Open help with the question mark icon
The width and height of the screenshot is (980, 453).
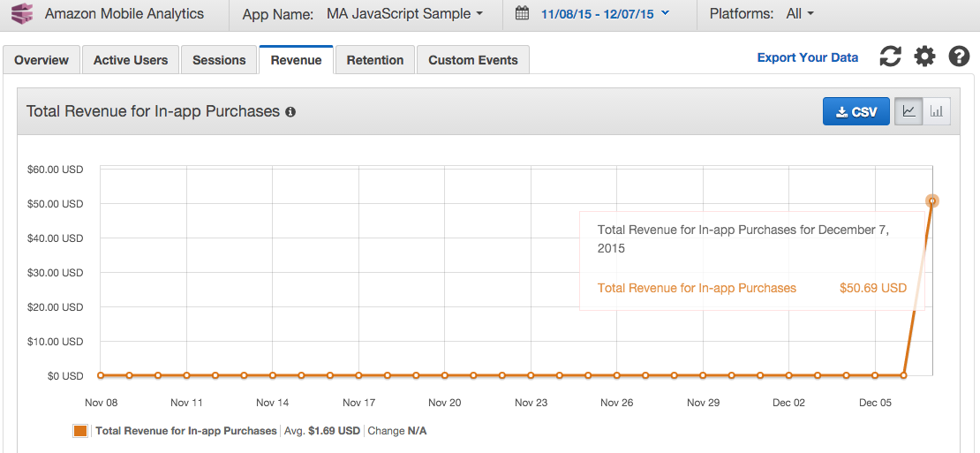(x=959, y=57)
